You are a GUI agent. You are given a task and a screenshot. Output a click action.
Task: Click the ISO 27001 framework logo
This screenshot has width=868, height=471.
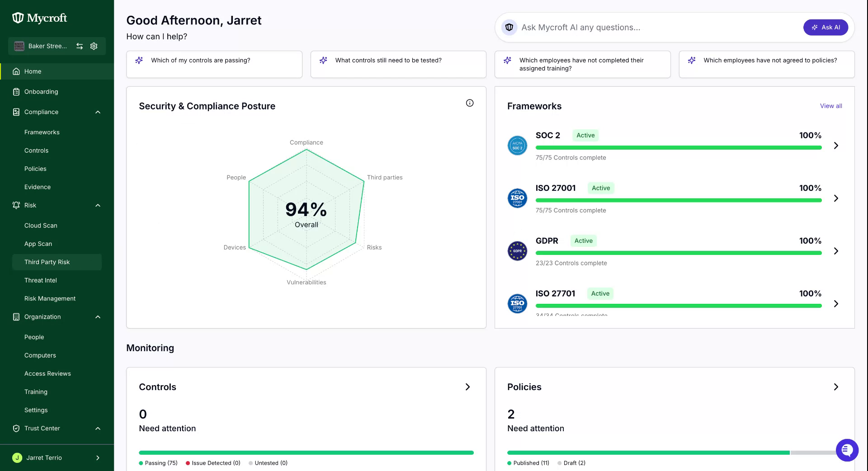coord(517,198)
